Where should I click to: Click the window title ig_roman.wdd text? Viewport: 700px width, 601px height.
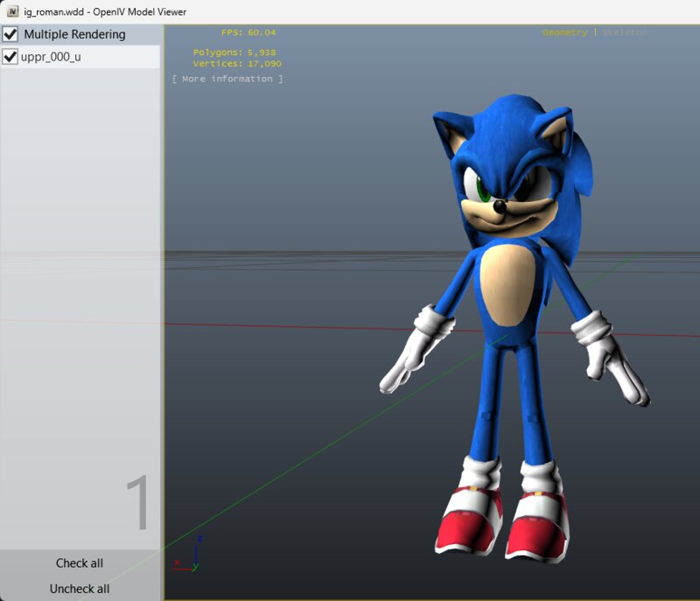click(54, 11)
